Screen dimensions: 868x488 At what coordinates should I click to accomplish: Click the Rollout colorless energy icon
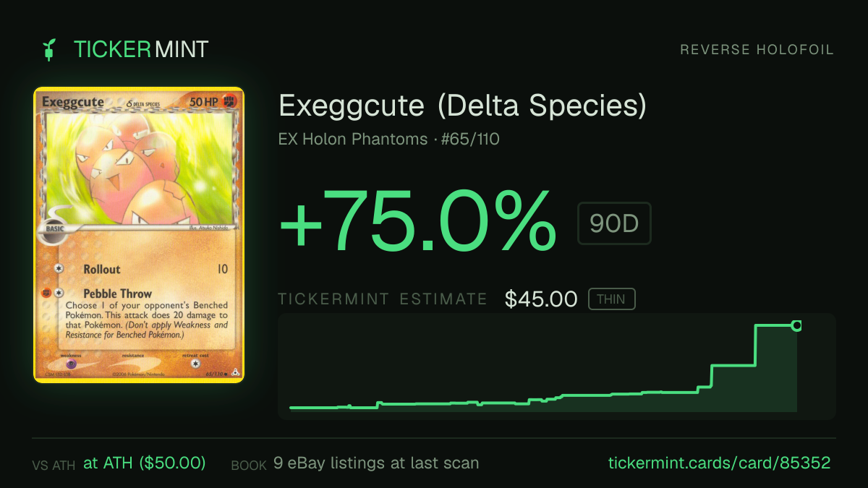(59, 269)
